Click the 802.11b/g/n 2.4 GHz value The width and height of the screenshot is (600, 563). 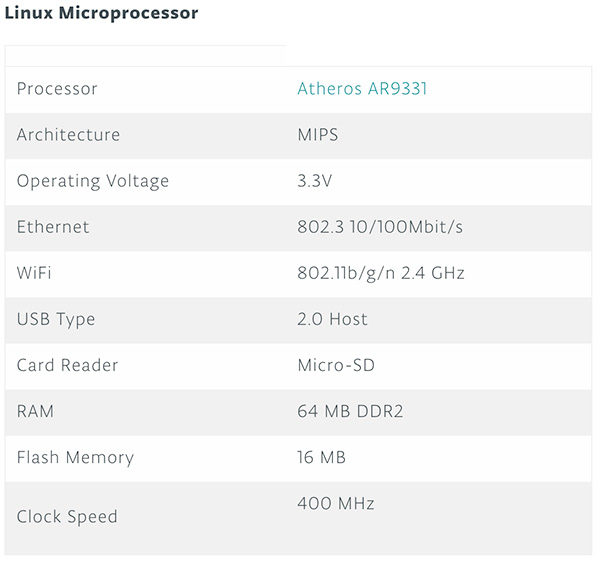pyautogui.click(x=381, y=273)
